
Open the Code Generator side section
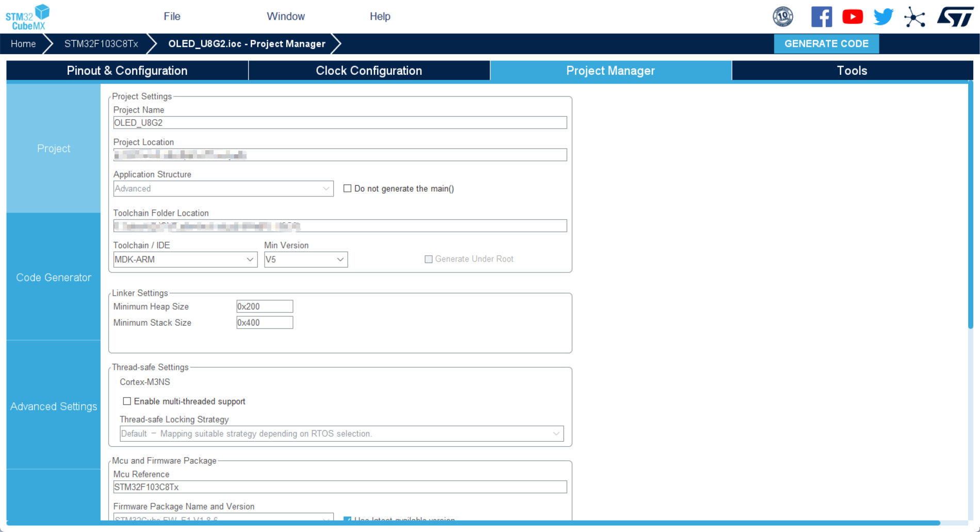pos(54,277)
